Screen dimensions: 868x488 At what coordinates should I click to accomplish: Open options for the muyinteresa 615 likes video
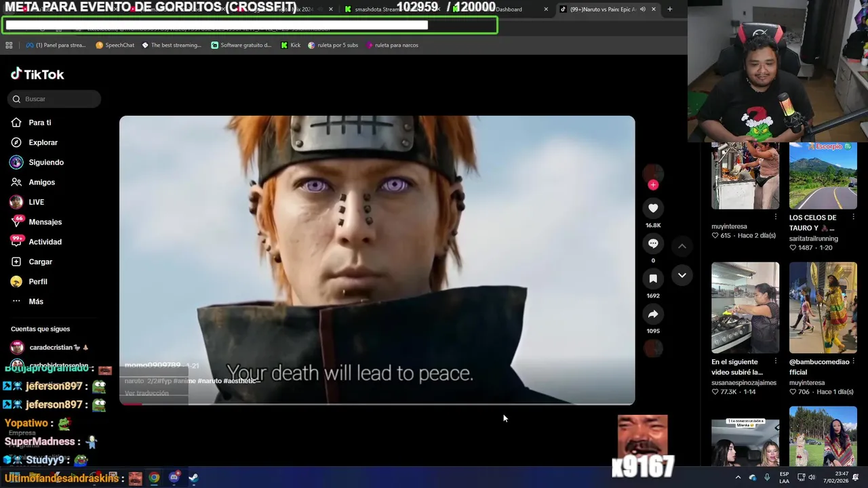tap(776, 217)
